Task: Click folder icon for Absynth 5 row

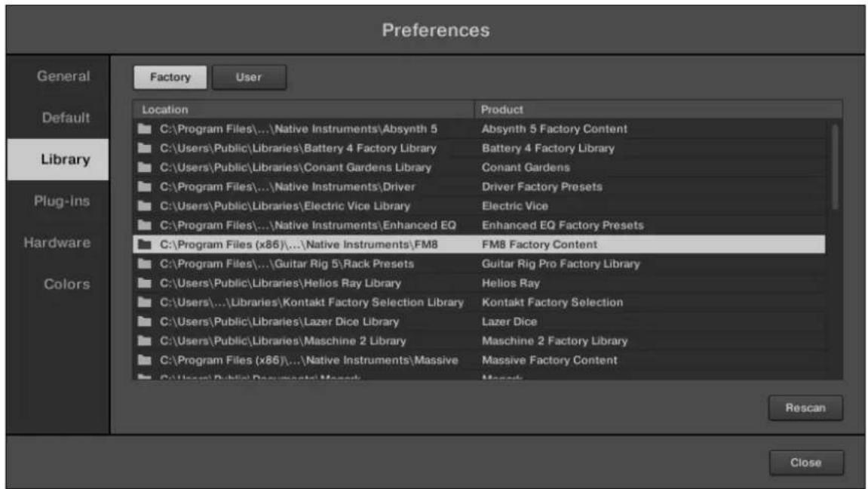Action: coord(145,129)
